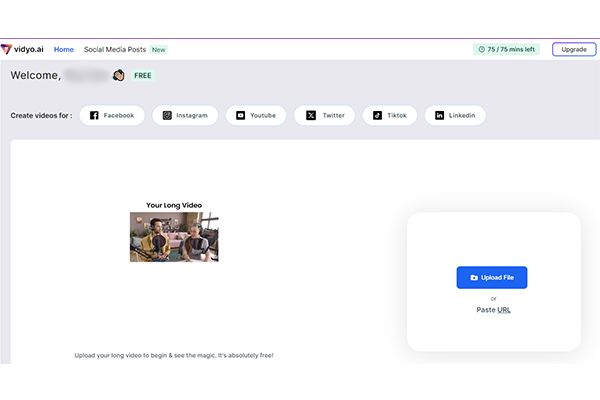Click the Youtube logo icon
The image size is (600, 400).
click(x=240, y=115)
